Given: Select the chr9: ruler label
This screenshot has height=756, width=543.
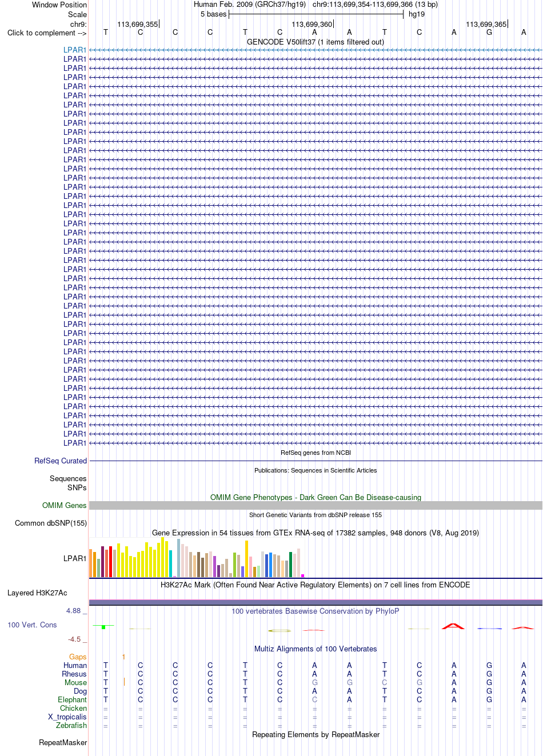Looking at the screenshot, I should pos(78,24).
